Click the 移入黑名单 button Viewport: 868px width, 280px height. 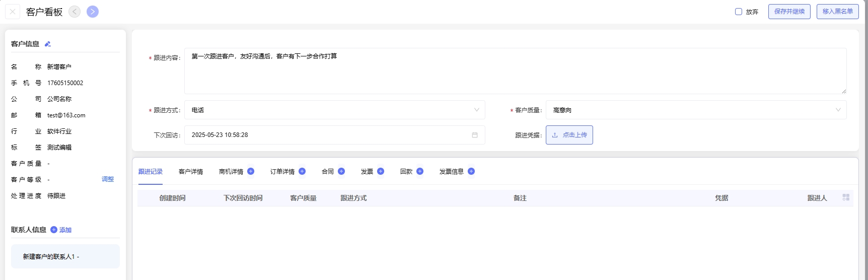837,12
